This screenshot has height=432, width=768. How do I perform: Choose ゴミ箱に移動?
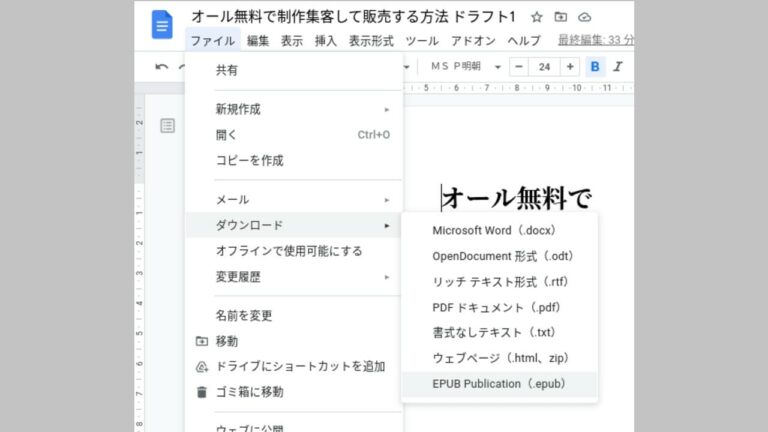(x=294, y=392)
